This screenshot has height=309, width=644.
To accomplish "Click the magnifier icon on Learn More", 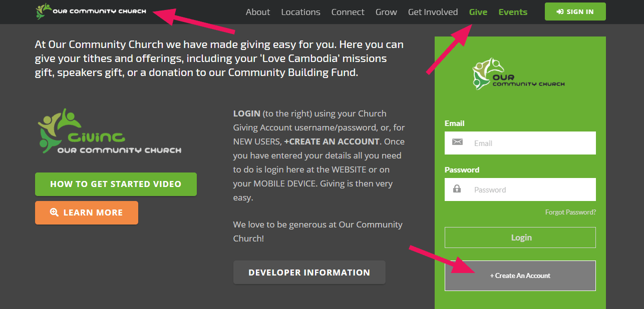I will (x=55, y=212).
